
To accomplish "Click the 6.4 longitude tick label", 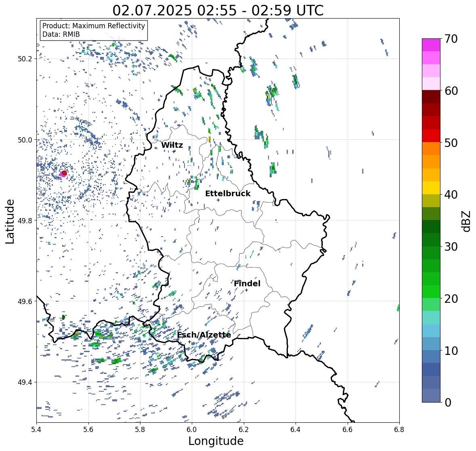I will 296,430.
